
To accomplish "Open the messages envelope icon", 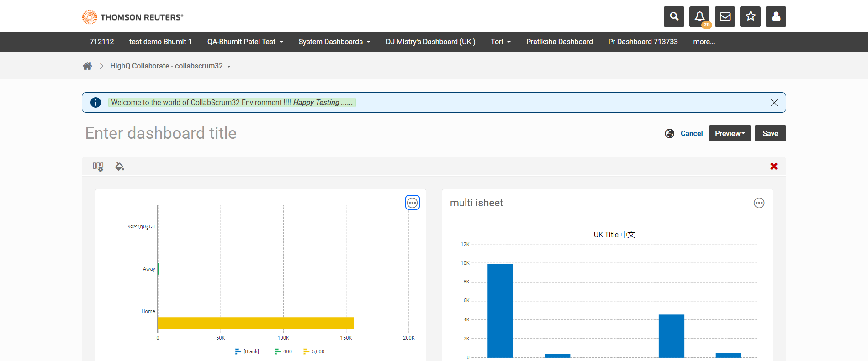I will [x=725, y=17].
